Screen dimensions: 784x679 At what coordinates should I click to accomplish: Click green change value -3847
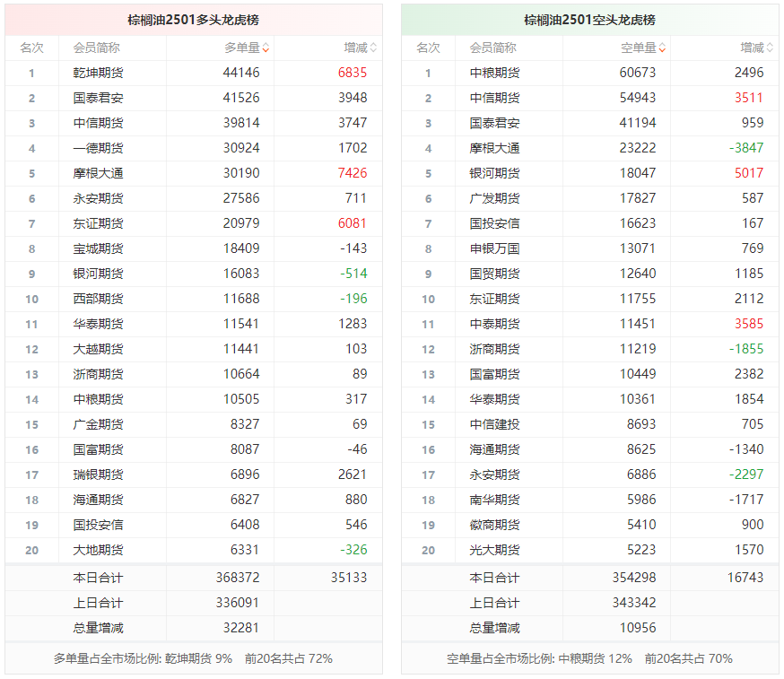tap(746, 148)
